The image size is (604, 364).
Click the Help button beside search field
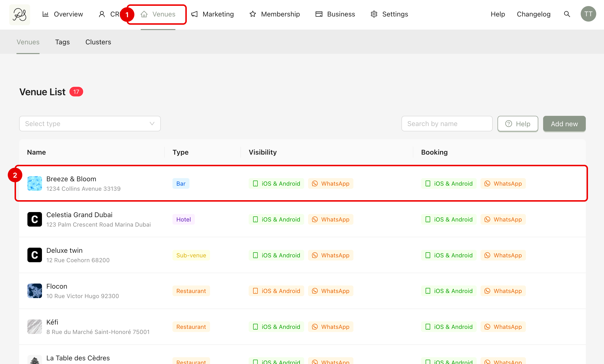(517, 124)
